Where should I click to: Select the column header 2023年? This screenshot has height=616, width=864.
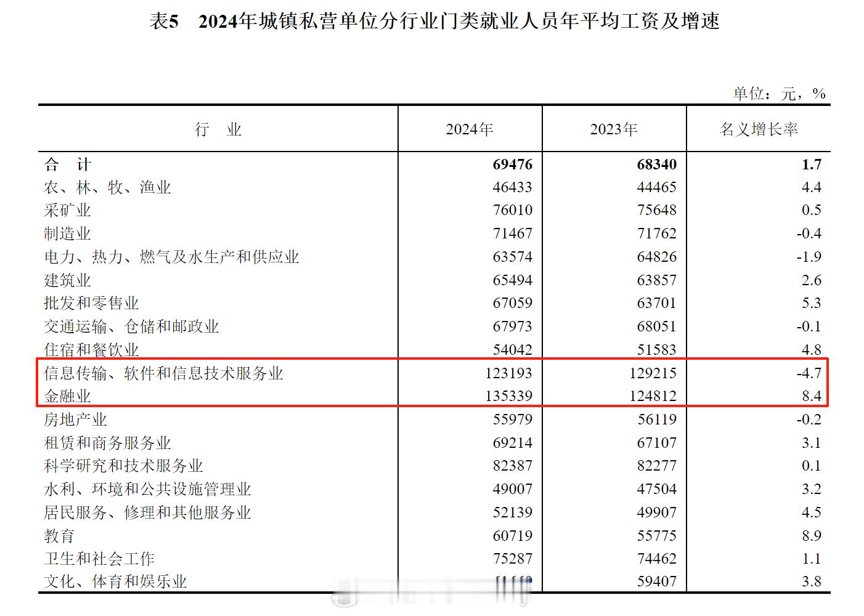(614, 129)
